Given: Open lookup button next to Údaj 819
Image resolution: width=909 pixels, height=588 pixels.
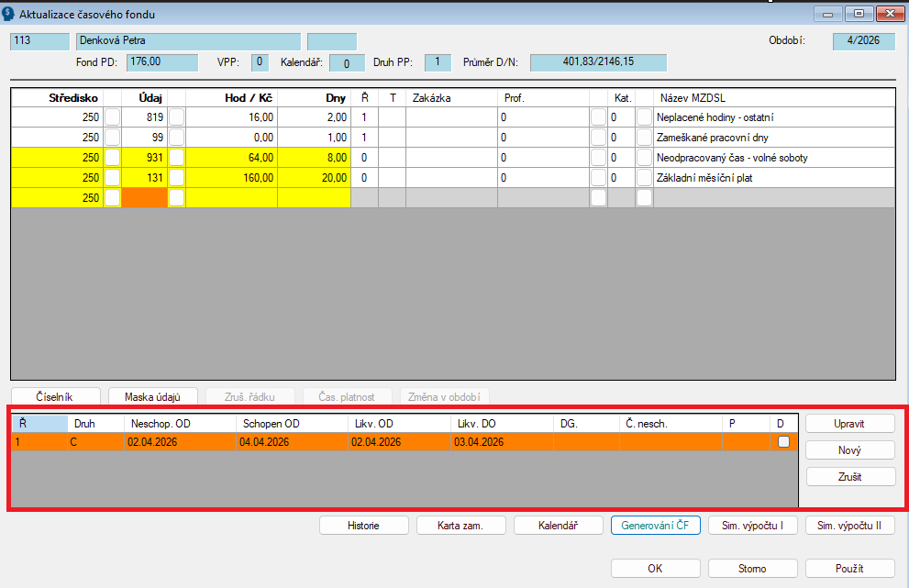Looking at the screenshot, I should (176, 117).
